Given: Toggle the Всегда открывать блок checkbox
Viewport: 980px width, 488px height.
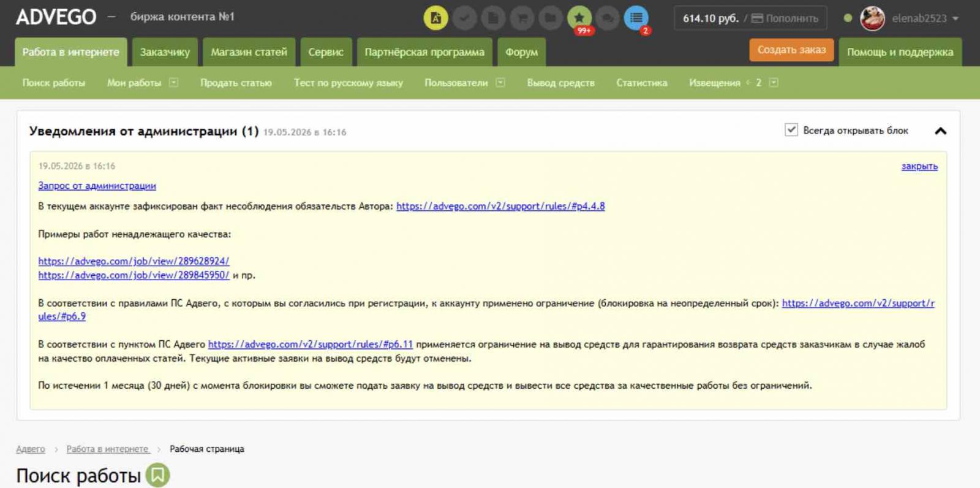Looking at the screenshot, I should [791, 130].
